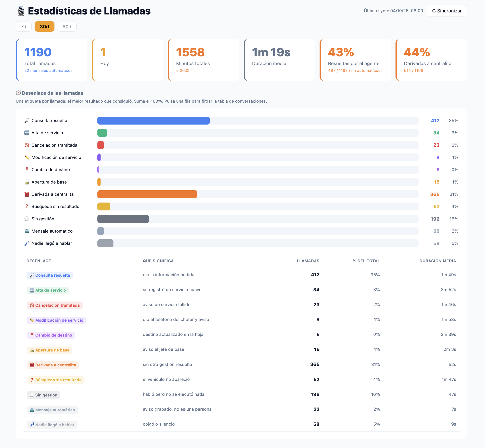This screenshot has width=485, height=448.
Task: Click the Nadie llegó a hablar table tag
Action: [52, 425]
